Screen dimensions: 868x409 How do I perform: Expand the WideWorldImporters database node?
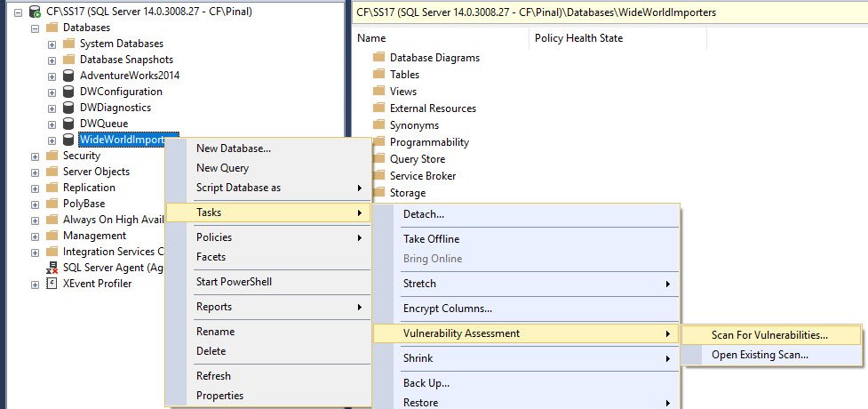click(x=52, y=140)
